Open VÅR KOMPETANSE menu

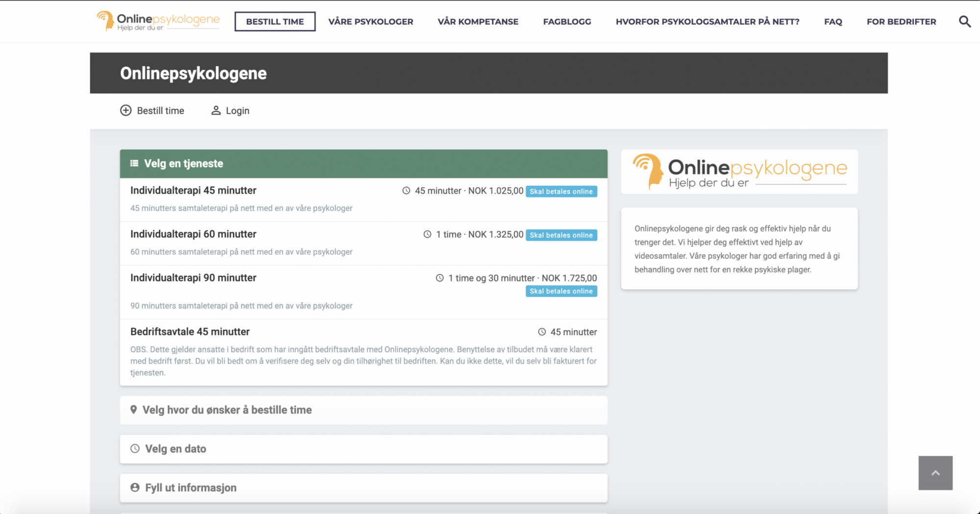[478, 22]
